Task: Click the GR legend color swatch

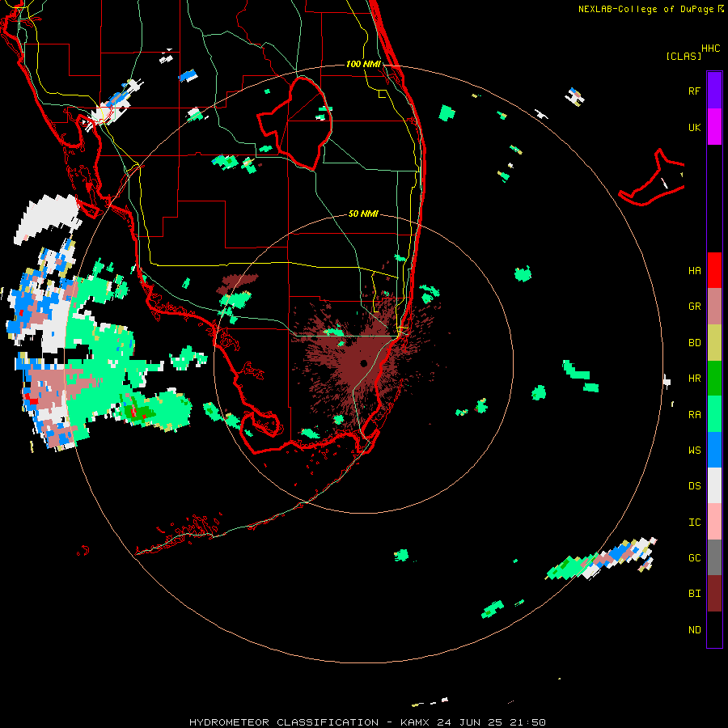Action: (714, 307)
